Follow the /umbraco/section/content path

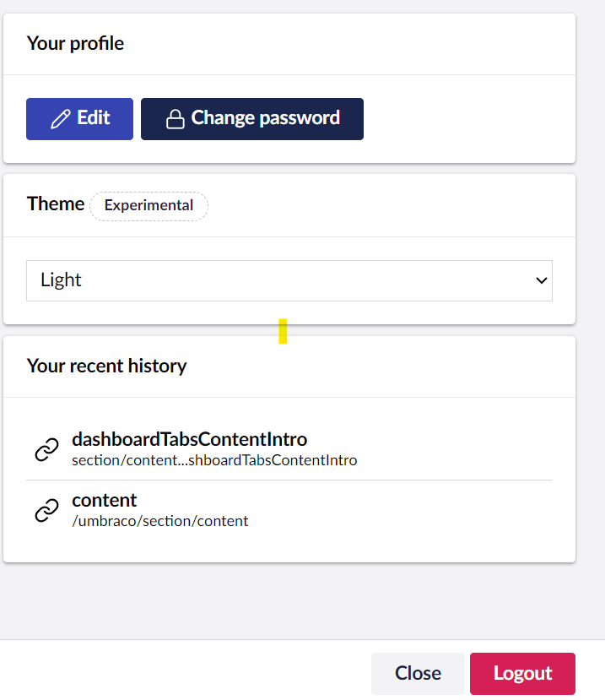[160, 521]
